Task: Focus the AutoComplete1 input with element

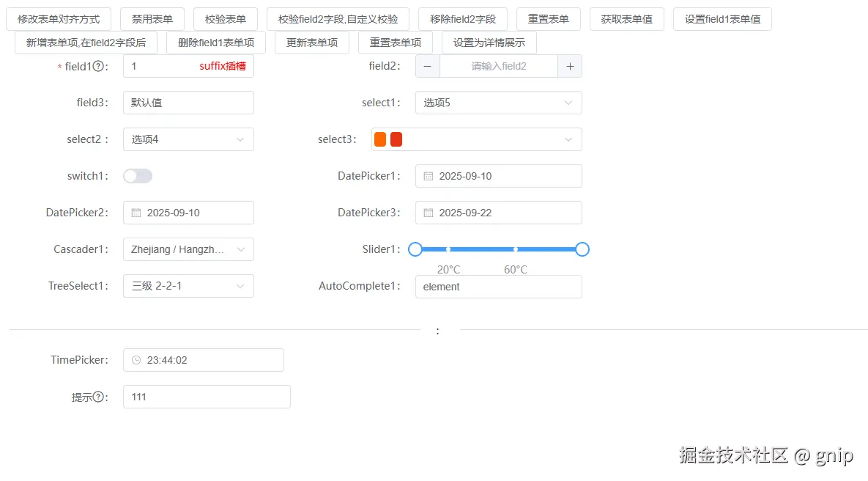Action: (x=498, y=287)
